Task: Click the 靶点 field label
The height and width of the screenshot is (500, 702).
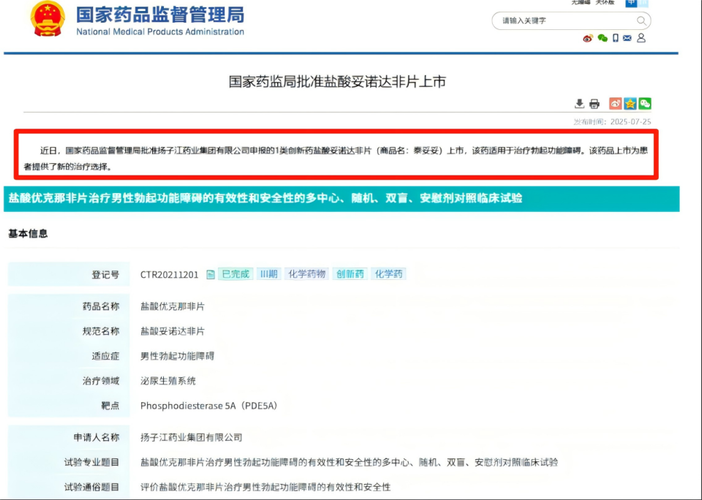Action: coord(110,406)
